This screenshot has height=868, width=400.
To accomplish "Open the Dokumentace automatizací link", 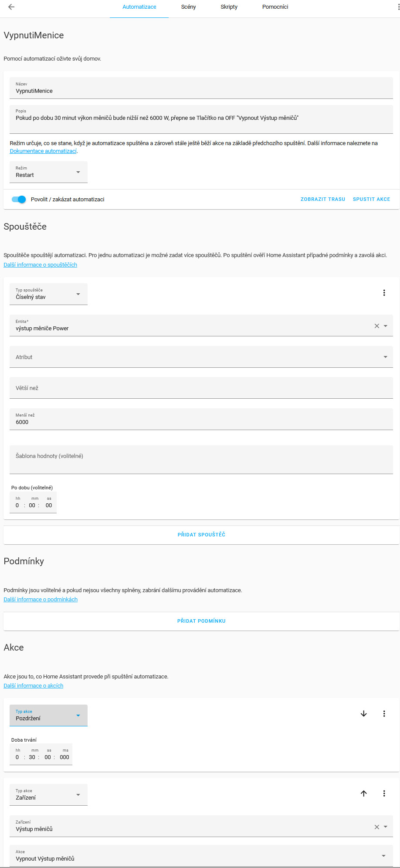I will tap(43, 151).
